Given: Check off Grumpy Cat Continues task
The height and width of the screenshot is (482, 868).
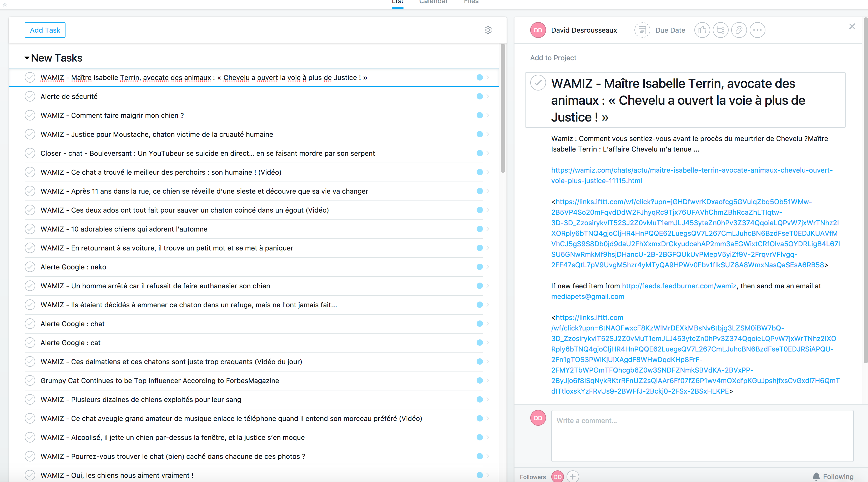Looking at the screenshot, I should coord(30,380).
